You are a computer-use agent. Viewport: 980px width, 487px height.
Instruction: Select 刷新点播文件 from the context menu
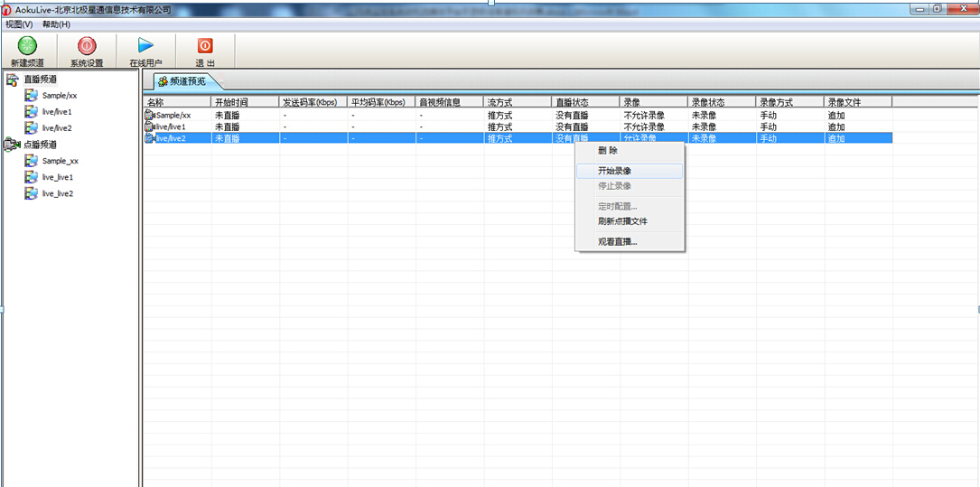622,221
